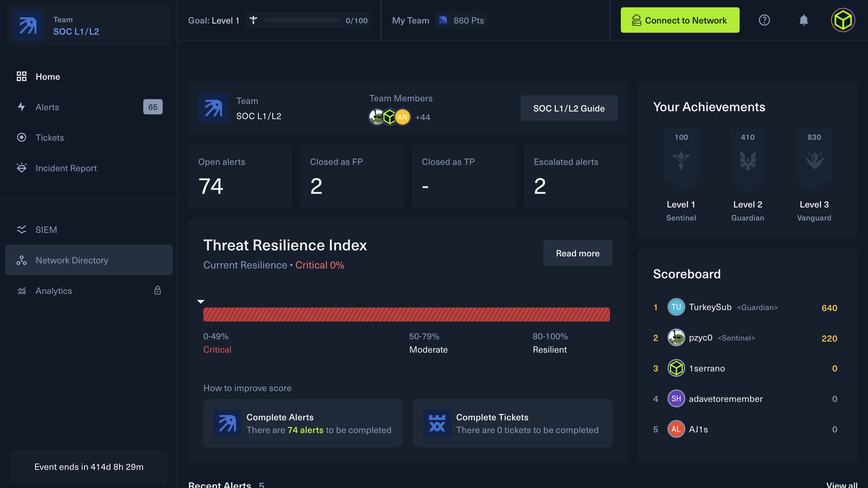
Task: Click the Alerts lightning bolt icon
Action: click(22, 107)
